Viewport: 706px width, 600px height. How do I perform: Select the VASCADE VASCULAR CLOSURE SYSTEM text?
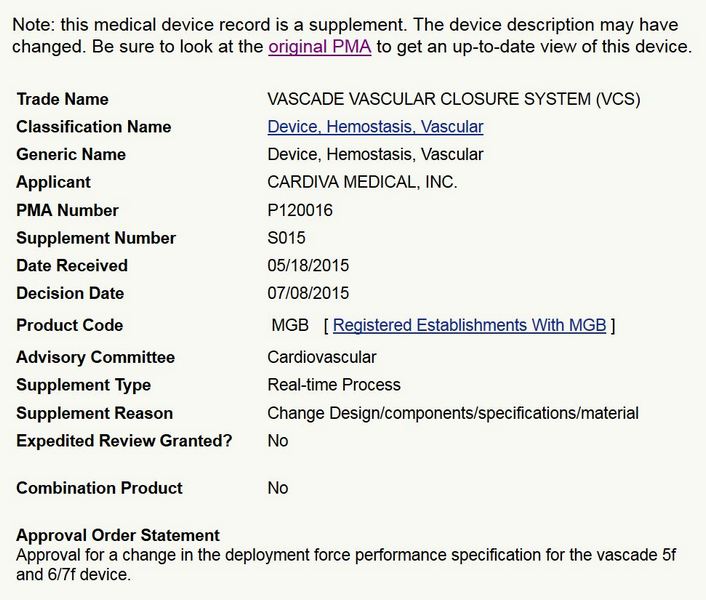[x=454, y=99]
